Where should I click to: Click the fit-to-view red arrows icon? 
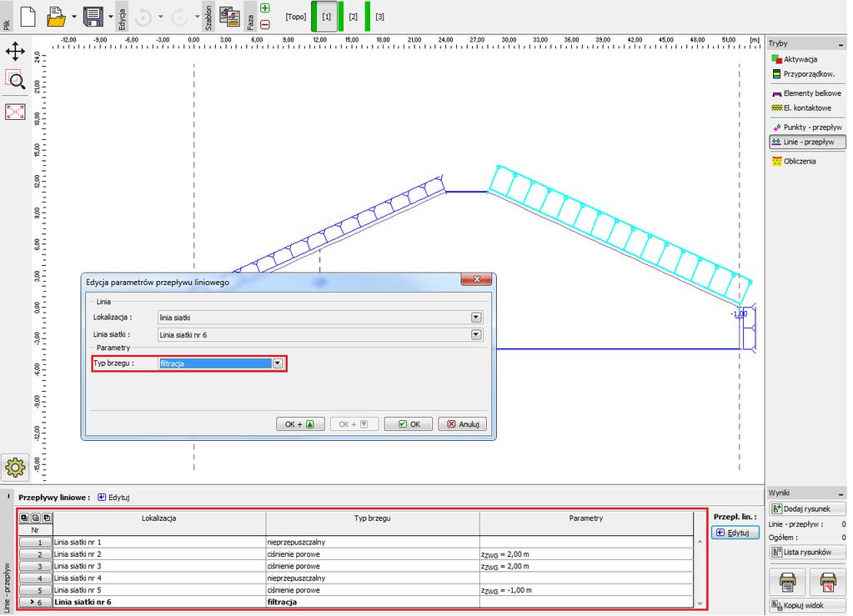coord(15,112)
